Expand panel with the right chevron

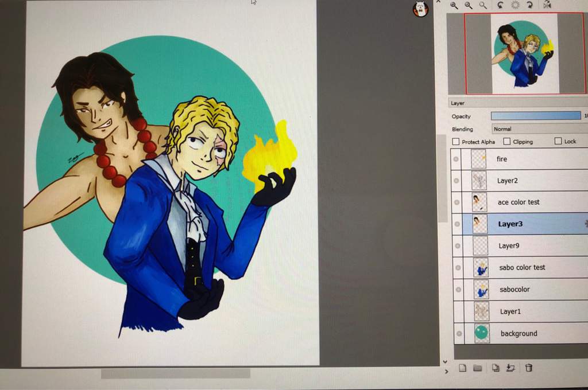click(446, 371)
